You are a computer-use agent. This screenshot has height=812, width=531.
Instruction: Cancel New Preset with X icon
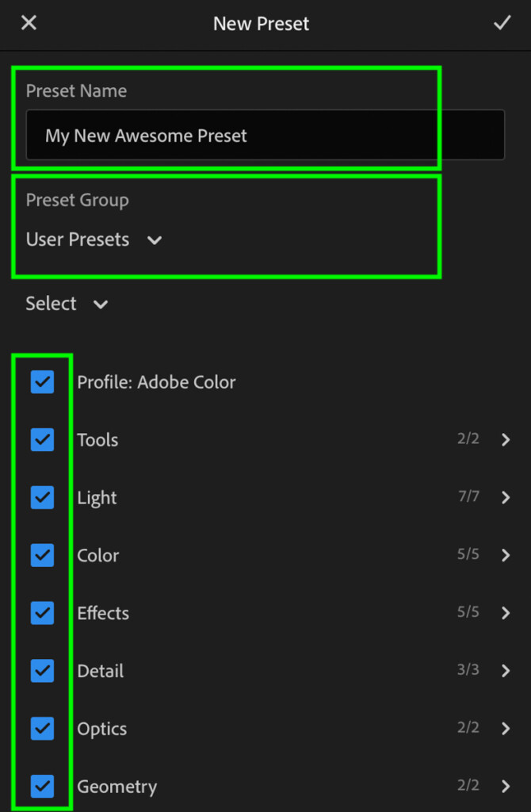29,23
